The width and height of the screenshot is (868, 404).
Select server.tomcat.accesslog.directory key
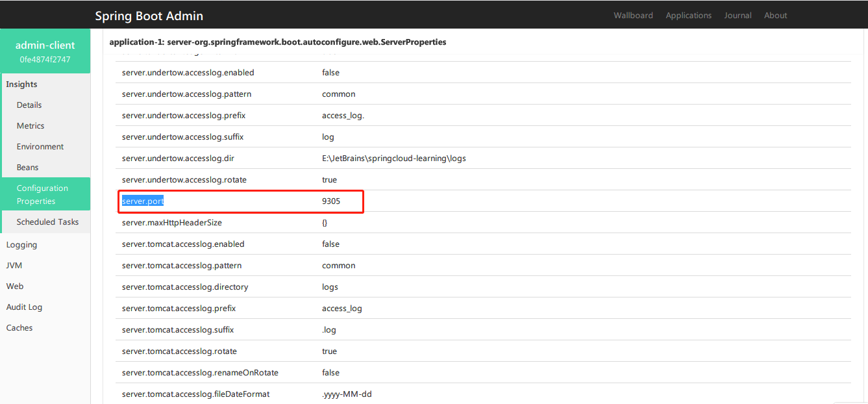[x=185, y=287]
